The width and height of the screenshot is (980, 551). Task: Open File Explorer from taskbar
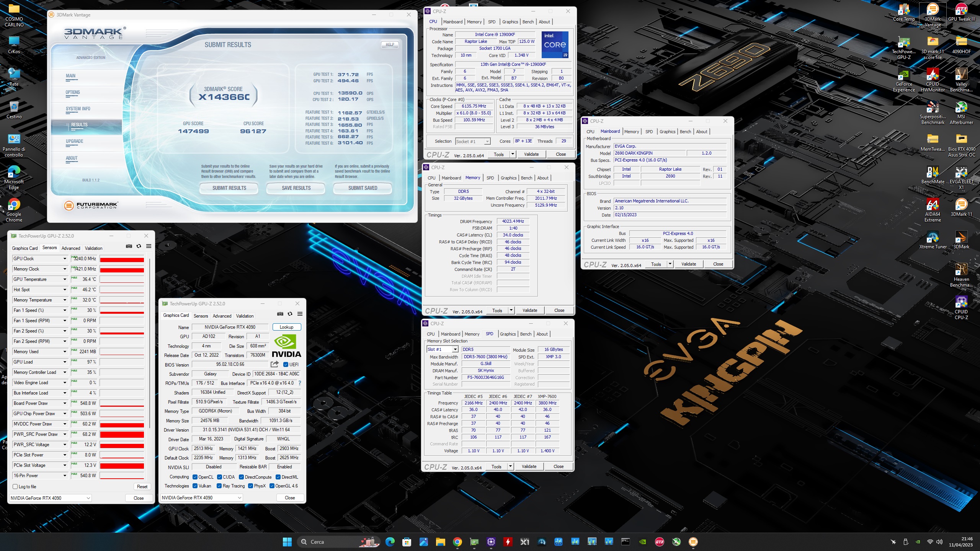click(x=440, y=542)
